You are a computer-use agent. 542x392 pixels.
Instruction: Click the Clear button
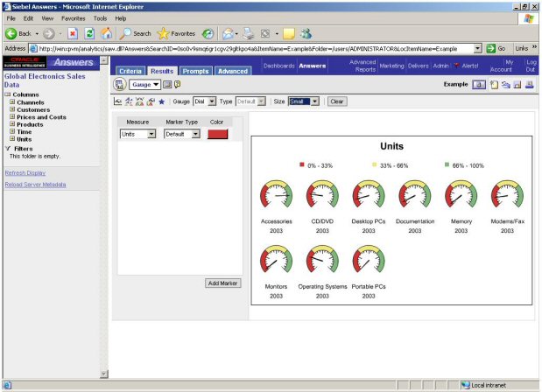coord(337,101)
